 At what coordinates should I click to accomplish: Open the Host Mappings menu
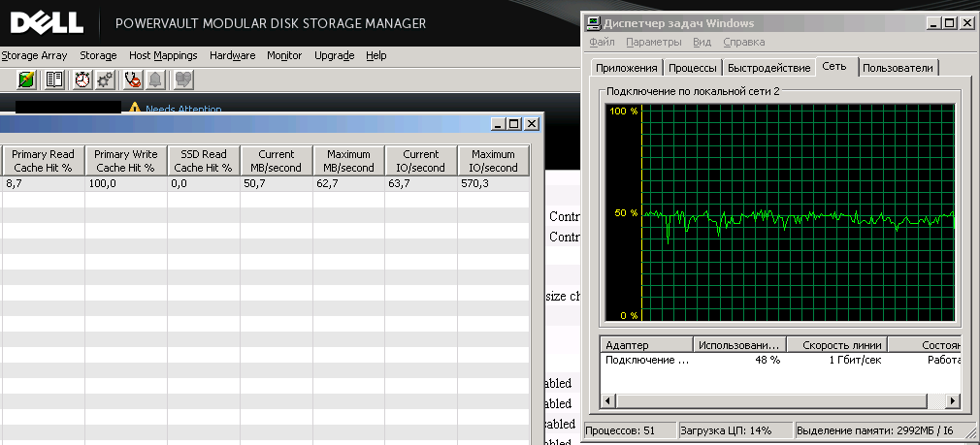point(162,56)
